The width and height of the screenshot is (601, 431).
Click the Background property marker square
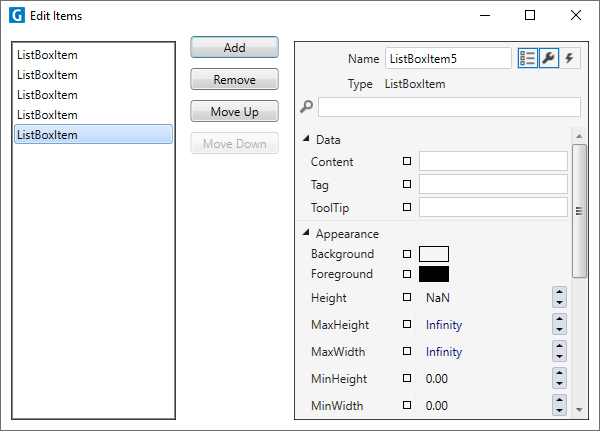[x=407, y=254]
